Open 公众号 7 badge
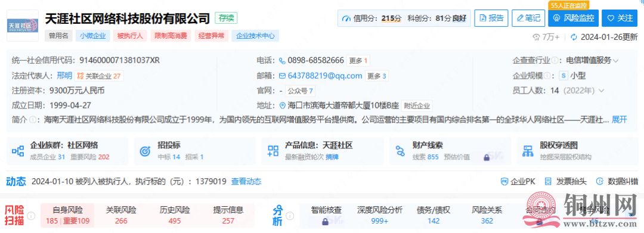 point(300,91)
